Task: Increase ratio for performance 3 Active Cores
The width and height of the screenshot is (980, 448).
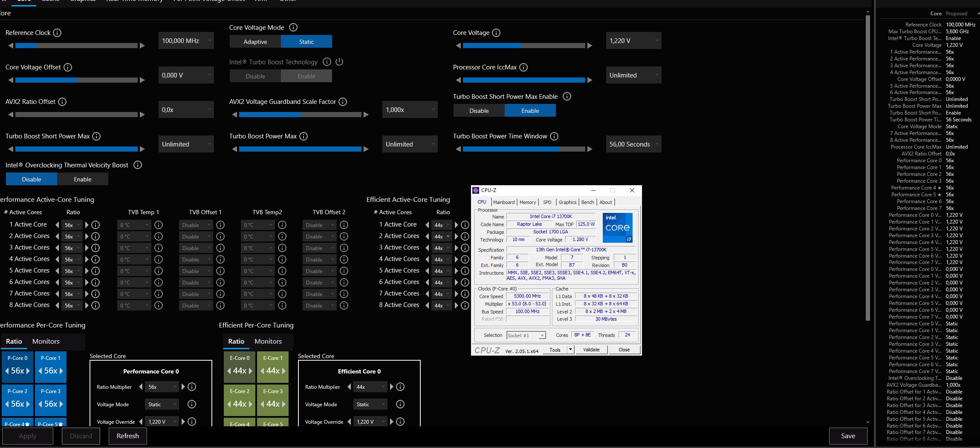Action: 87,248
